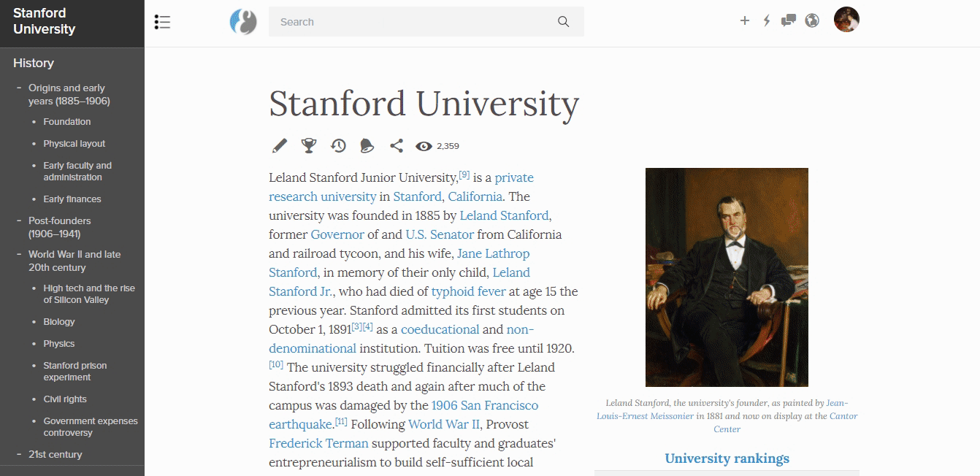Share the Stanford University article

pyautogui.click(x=397, y=146)
